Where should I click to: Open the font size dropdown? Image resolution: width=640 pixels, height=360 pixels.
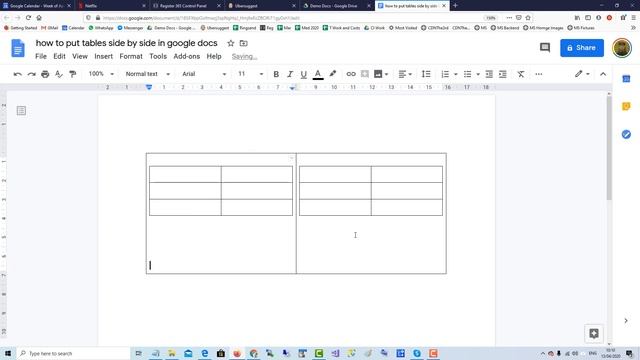(251, 74)
